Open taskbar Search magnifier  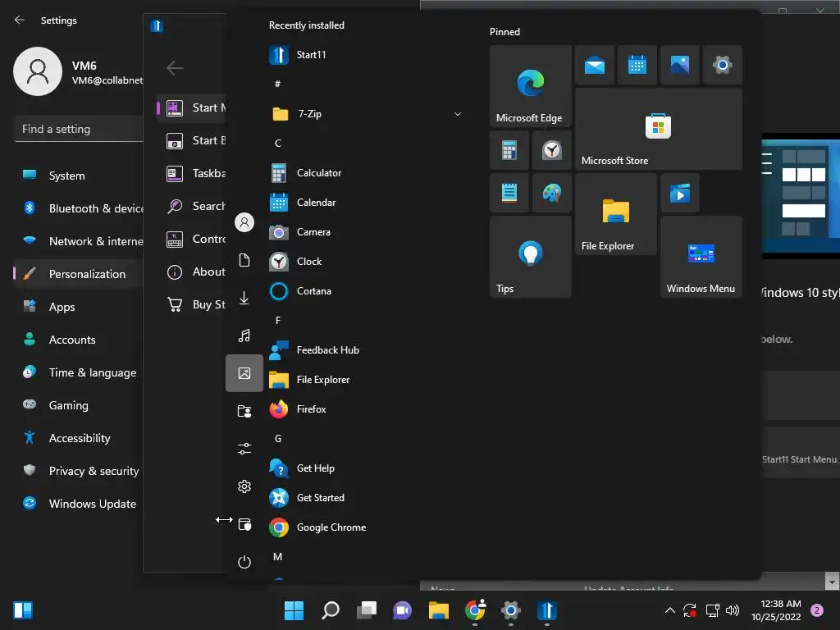pos(330,610)
